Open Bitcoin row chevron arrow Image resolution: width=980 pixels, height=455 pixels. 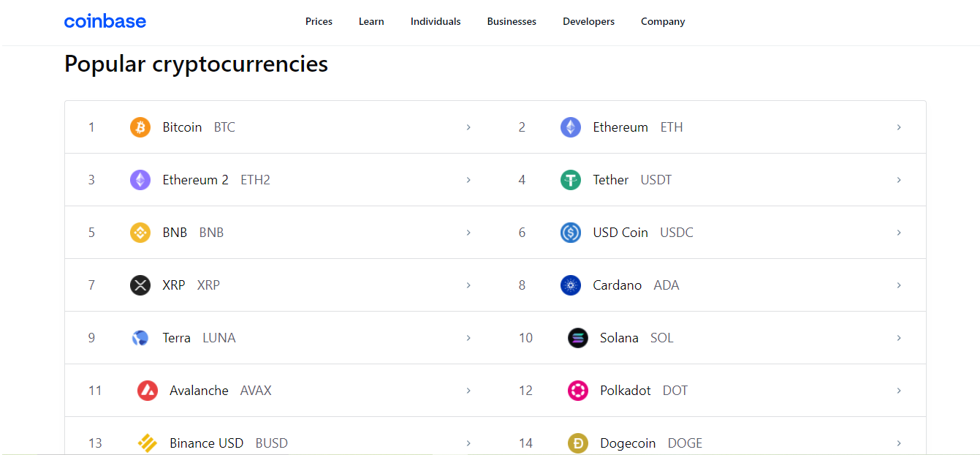coord(468,127)
